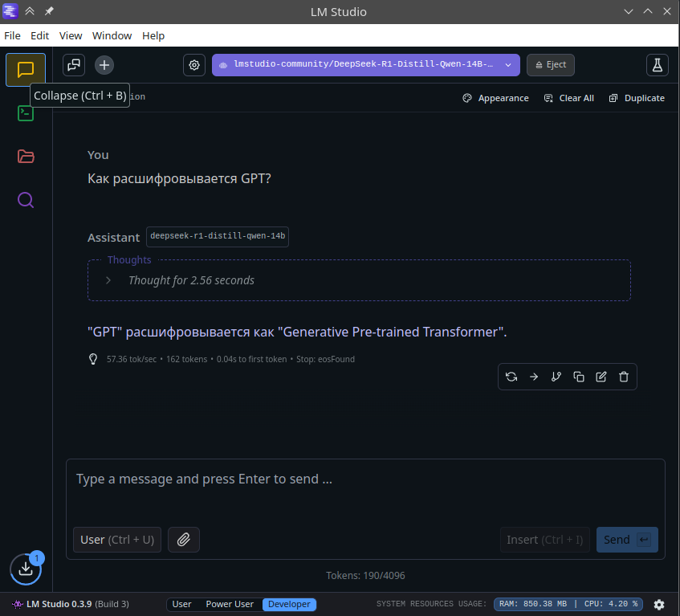
Task: Click the "Thoughts" label
Action: [x=129, y=260]
